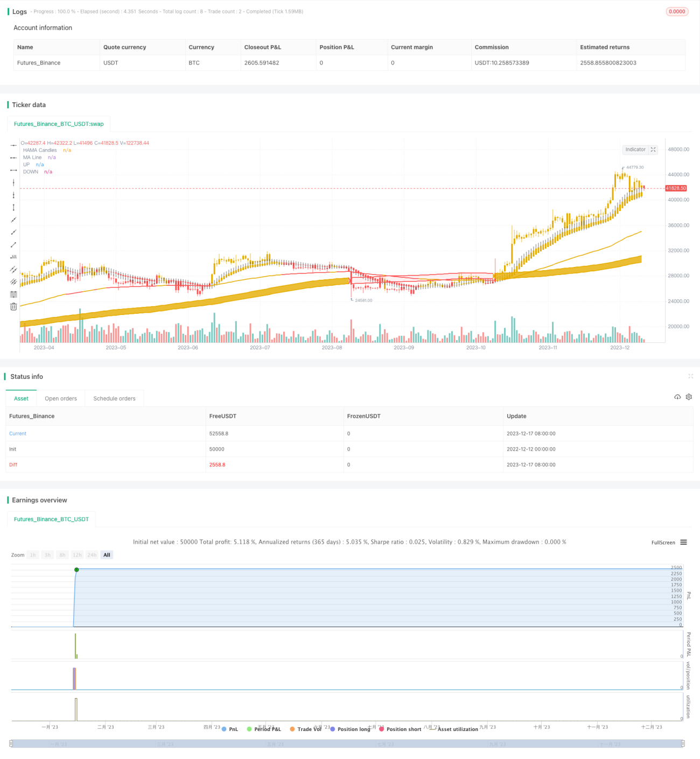This screenshot has height=759, width=700.
Task: Switch to the Schedule orders tab
Action: 114,398
